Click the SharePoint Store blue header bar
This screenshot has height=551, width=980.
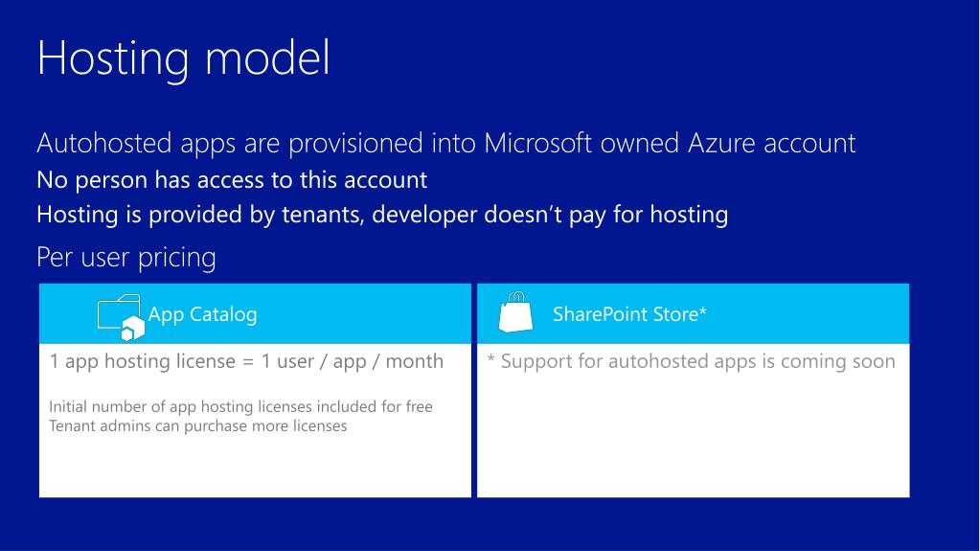[x=694, y=313]
